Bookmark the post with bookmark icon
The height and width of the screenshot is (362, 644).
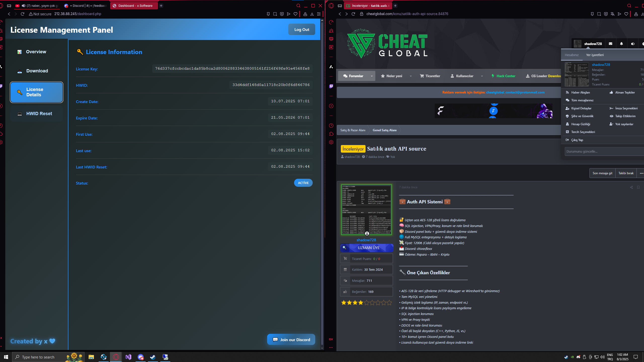click(638, 187)
